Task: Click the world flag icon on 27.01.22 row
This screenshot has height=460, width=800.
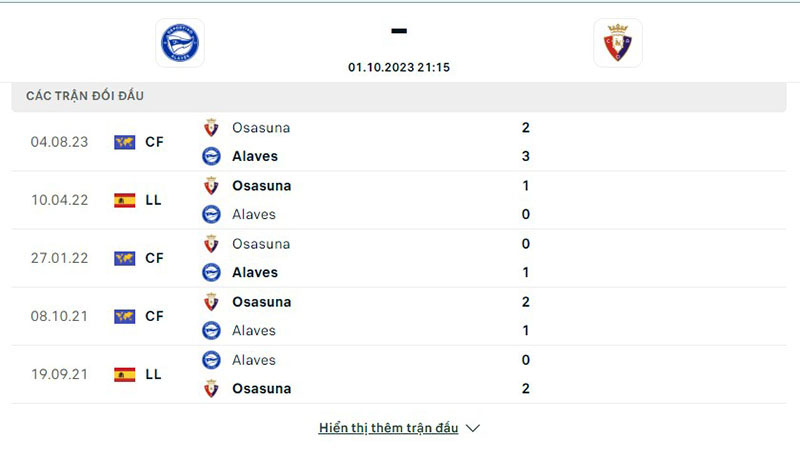Action: (x=125, y=258)
